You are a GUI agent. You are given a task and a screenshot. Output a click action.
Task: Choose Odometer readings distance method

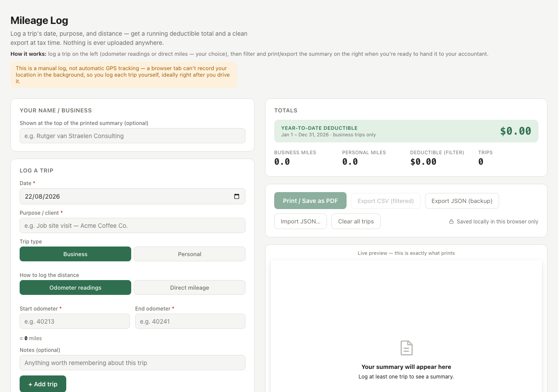point(75,287)
